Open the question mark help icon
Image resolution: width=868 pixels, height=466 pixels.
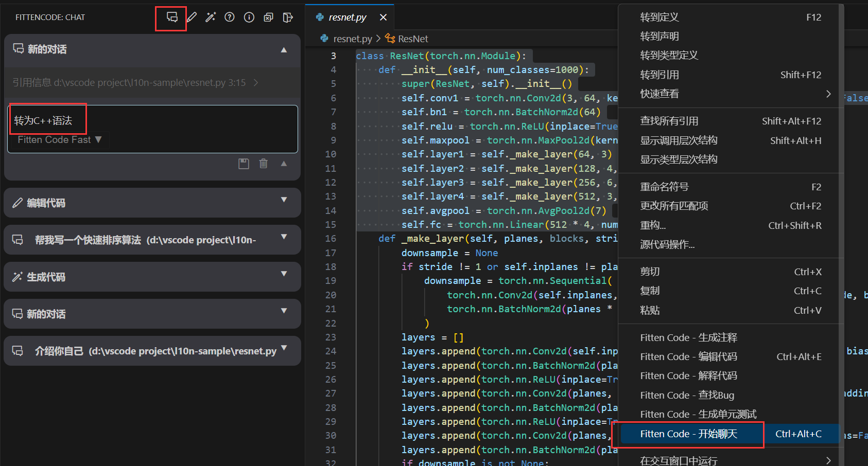(230, 17)
